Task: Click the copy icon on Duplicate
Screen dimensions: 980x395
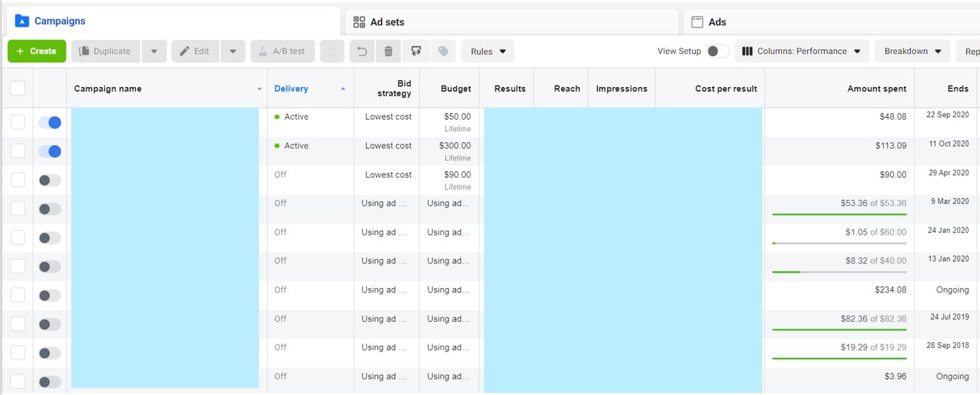Action: coord(85,51)
